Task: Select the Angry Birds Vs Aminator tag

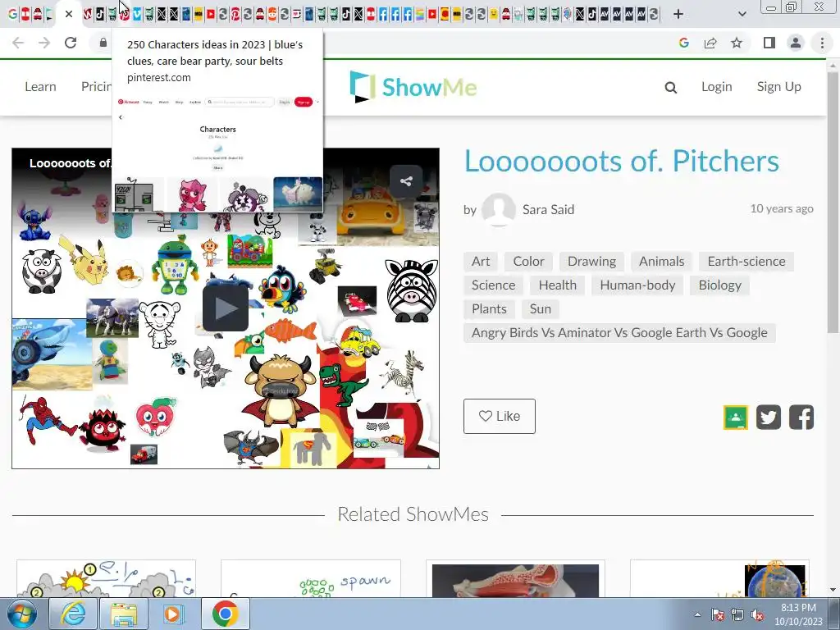Action: [619, 333]
